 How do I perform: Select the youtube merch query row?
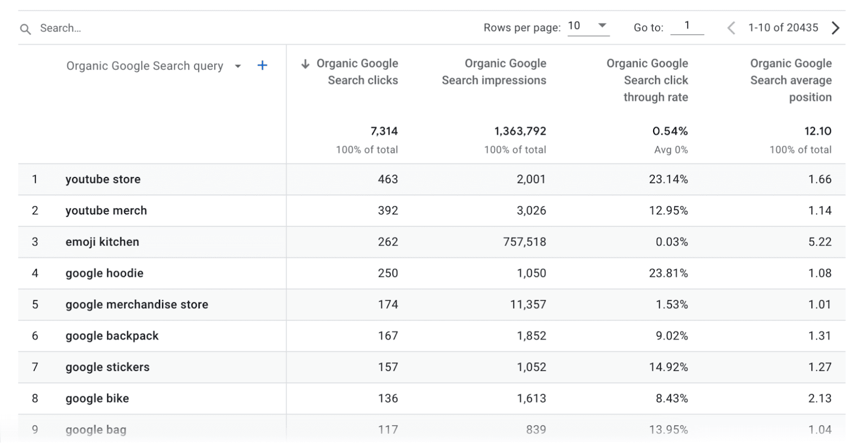tap(106, 211)
